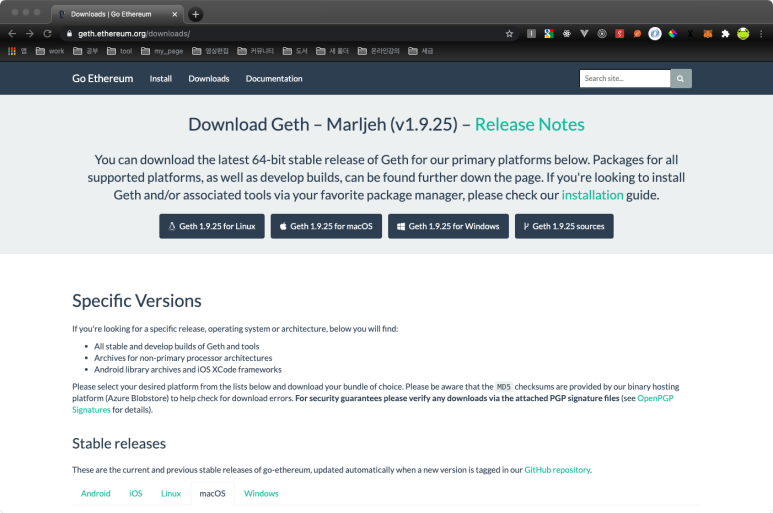Screen dimensions: 773x513
Task: Download Geth 1.9.25 for macOS
Action: click(x=326, y=226)
